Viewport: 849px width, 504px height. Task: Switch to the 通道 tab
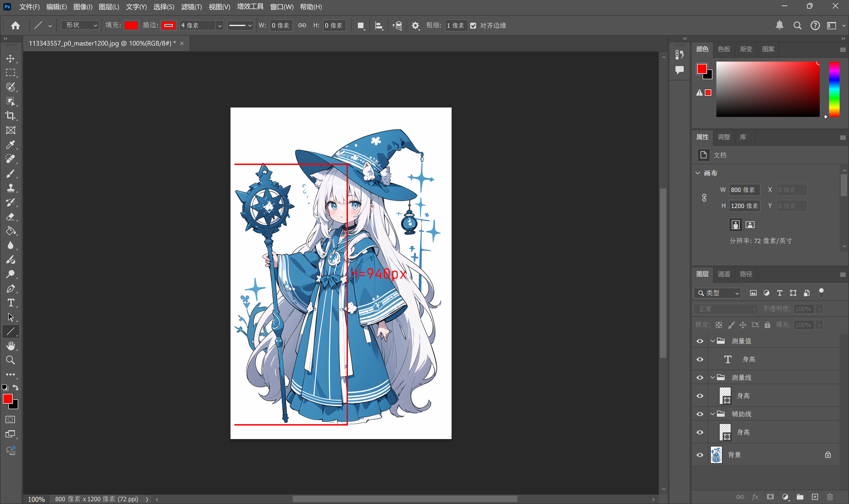pyautogui.click(x=724, y=274)
